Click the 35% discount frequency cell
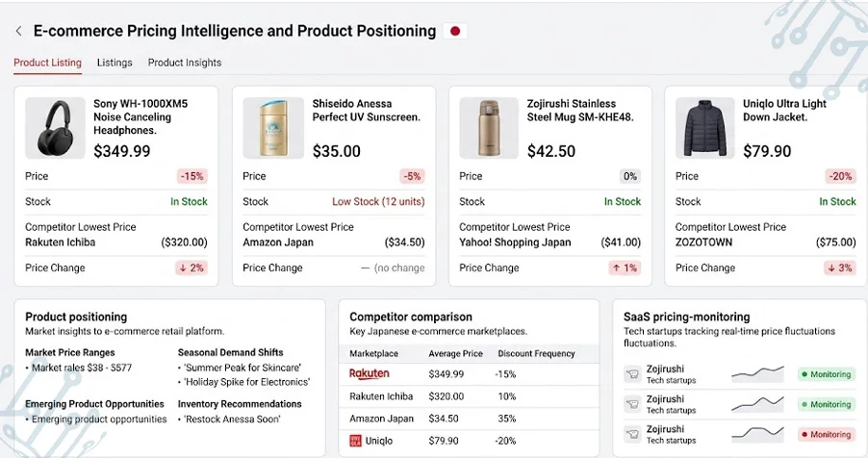Screen dimensions: 868x458 coord(507,419)
